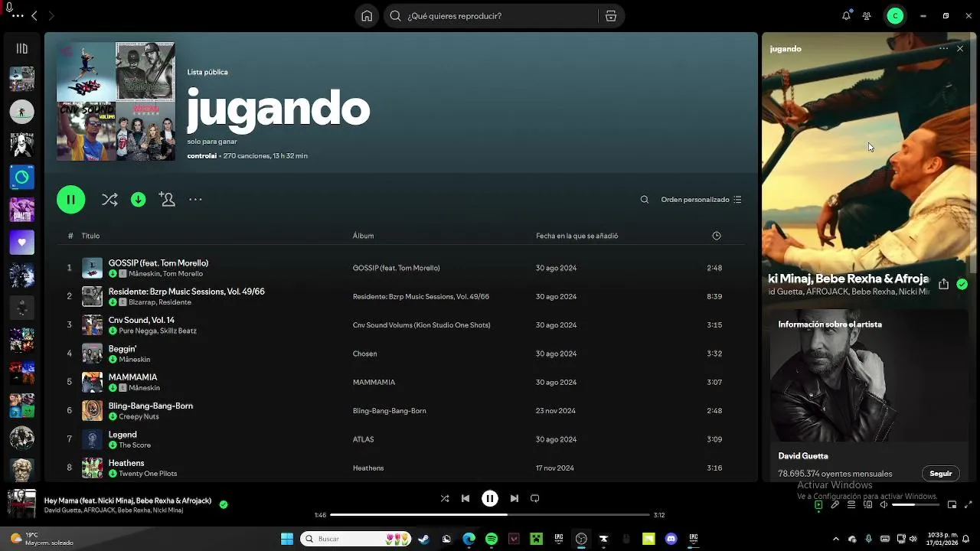Show lyrics with microphone icon

pyautogui.click(x=835, y=505)
